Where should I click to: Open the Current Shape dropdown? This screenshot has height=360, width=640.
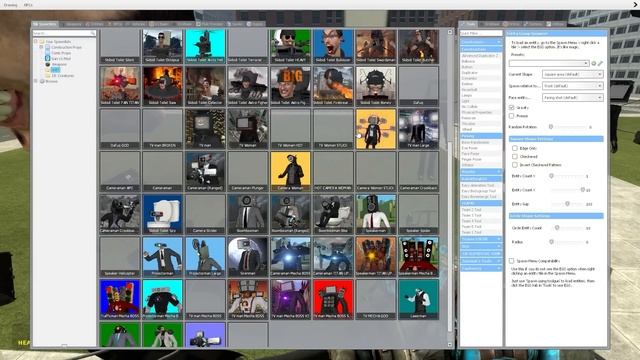[x=572, y=74]
